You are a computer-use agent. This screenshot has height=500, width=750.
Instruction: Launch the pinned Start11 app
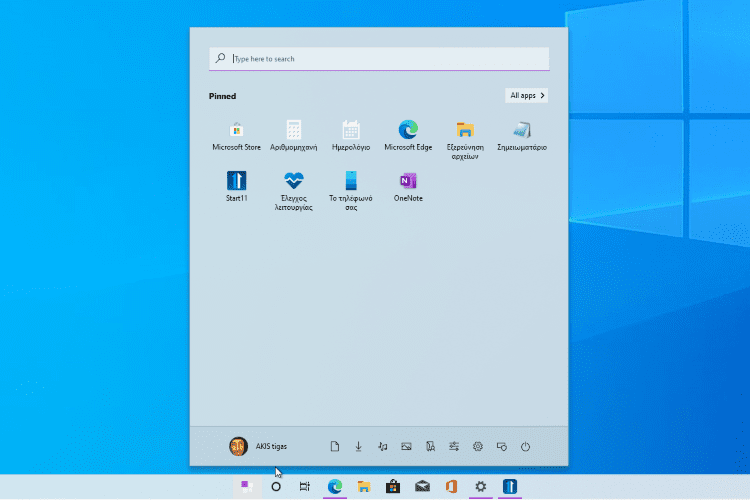236,187
